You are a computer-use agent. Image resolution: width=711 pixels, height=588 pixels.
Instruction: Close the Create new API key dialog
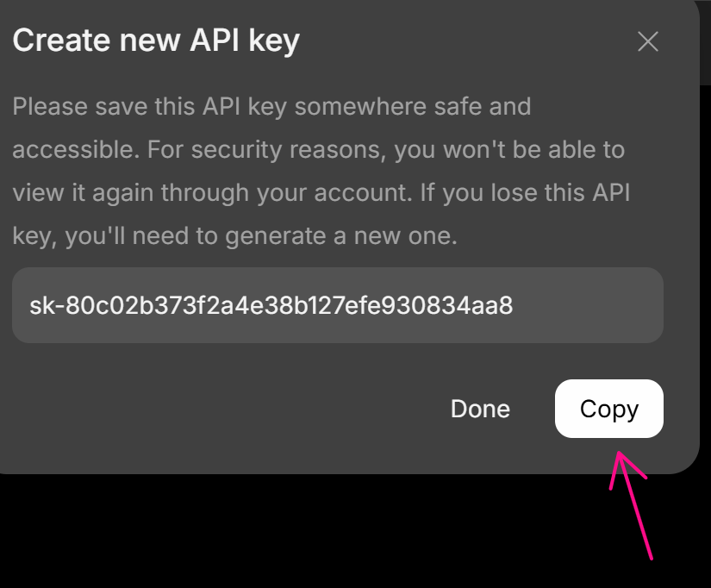(647, 41)
